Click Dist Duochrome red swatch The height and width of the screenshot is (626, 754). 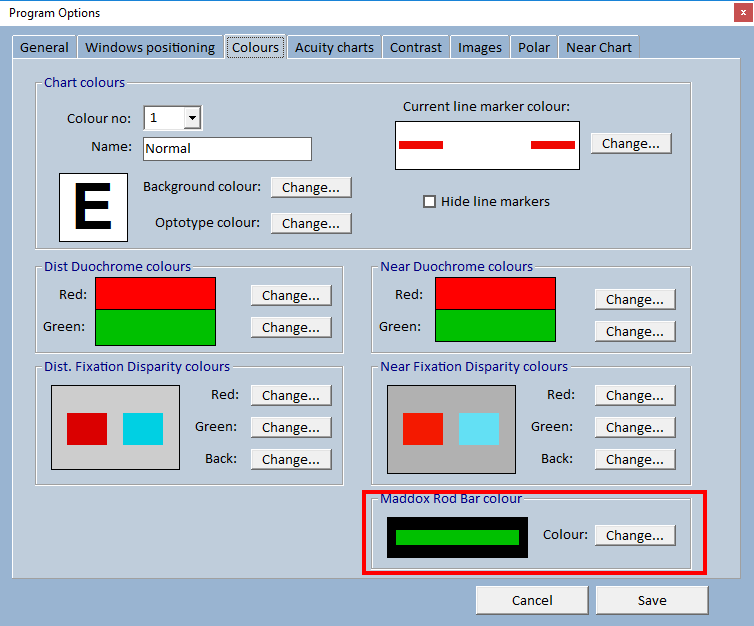155,293
